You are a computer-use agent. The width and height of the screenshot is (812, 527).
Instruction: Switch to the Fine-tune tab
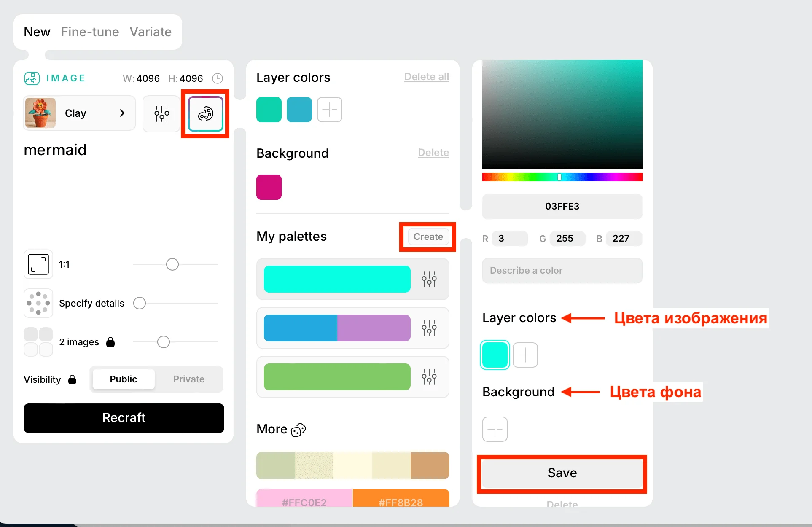pyautogui.click(x=90, y=32)
